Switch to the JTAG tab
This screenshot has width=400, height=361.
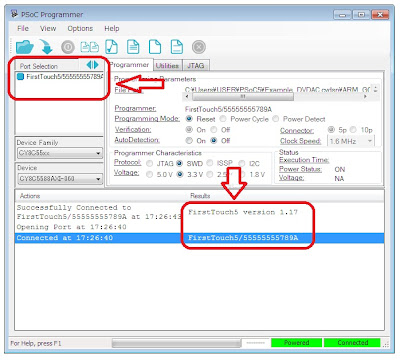(196, 66)
